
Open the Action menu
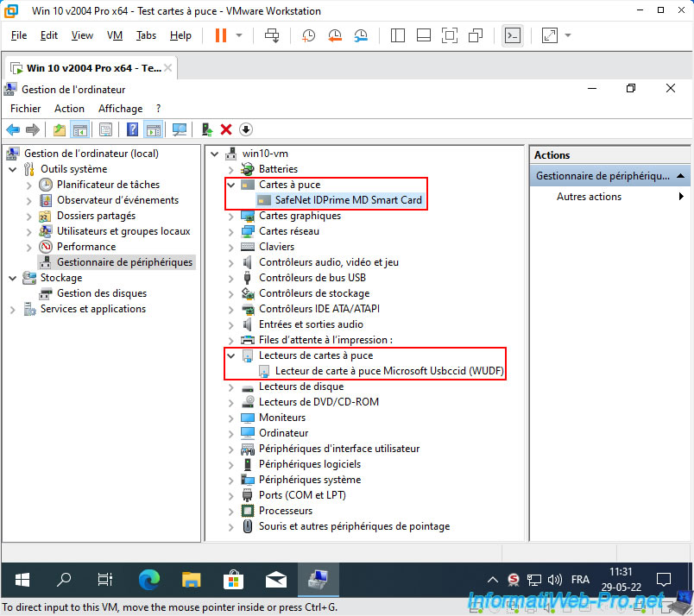(70, 109)
